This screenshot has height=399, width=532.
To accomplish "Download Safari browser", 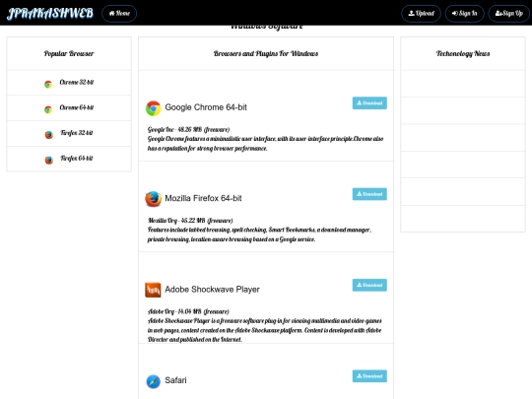I will point(369,376).
